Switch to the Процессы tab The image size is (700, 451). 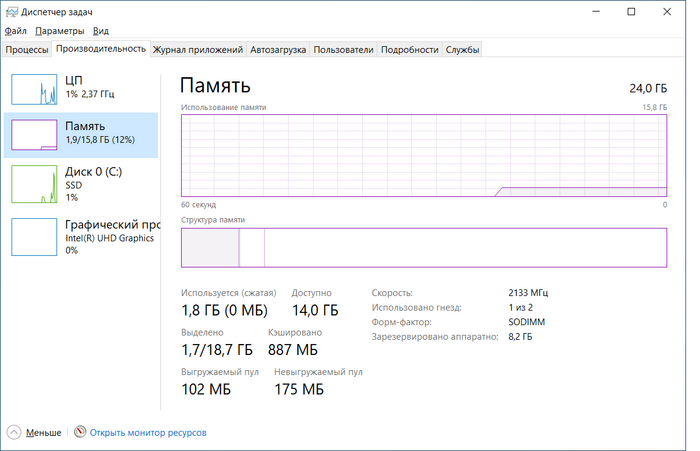[27, 49]
